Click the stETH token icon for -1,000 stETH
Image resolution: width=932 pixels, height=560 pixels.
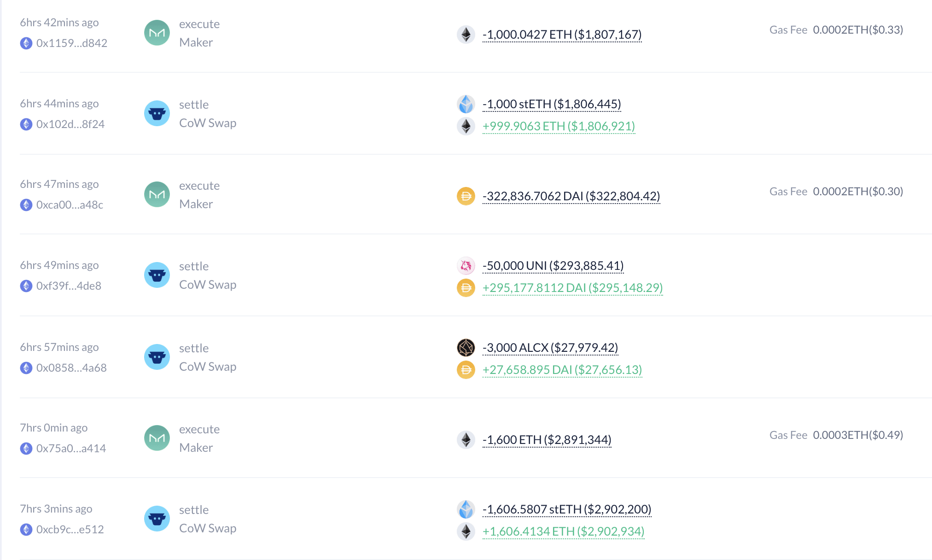click(466, 104)
